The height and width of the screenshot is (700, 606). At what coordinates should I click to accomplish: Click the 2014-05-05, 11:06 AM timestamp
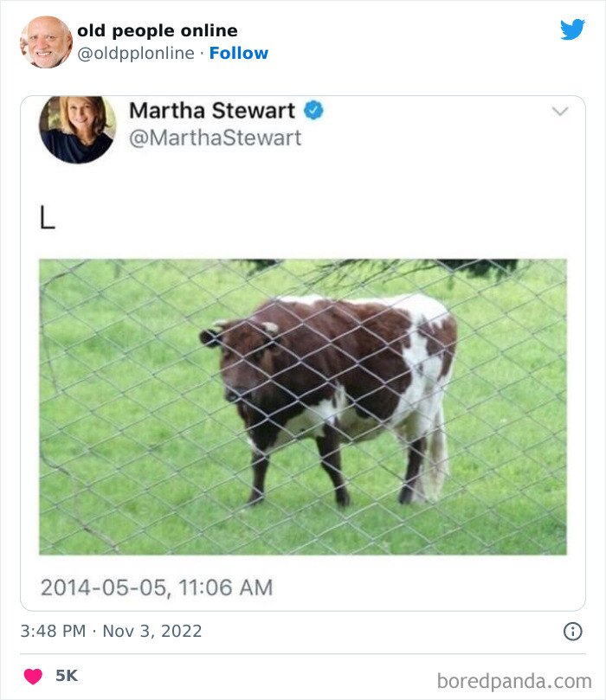(x=157, y=588)
